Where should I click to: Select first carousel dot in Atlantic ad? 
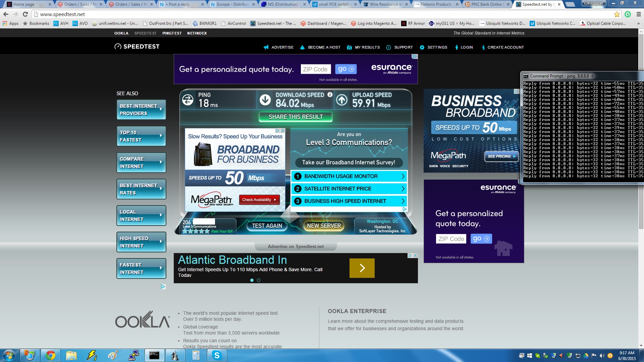252,280
